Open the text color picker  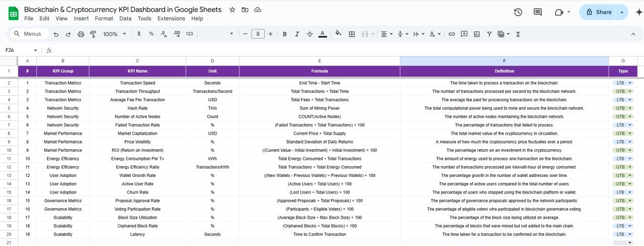tap(323, 34)
